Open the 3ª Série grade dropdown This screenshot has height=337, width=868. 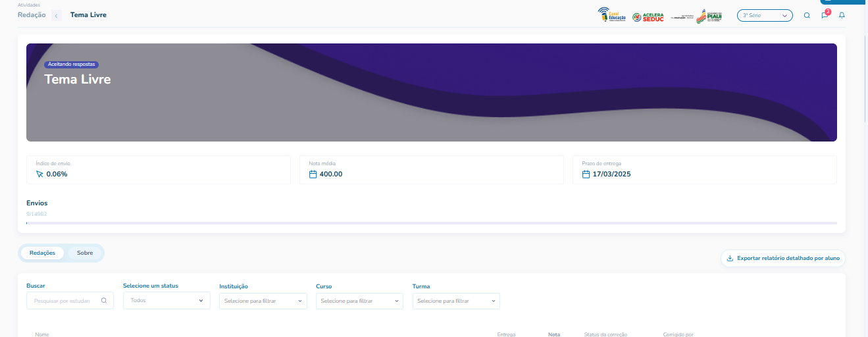click(x=765, y=15)
